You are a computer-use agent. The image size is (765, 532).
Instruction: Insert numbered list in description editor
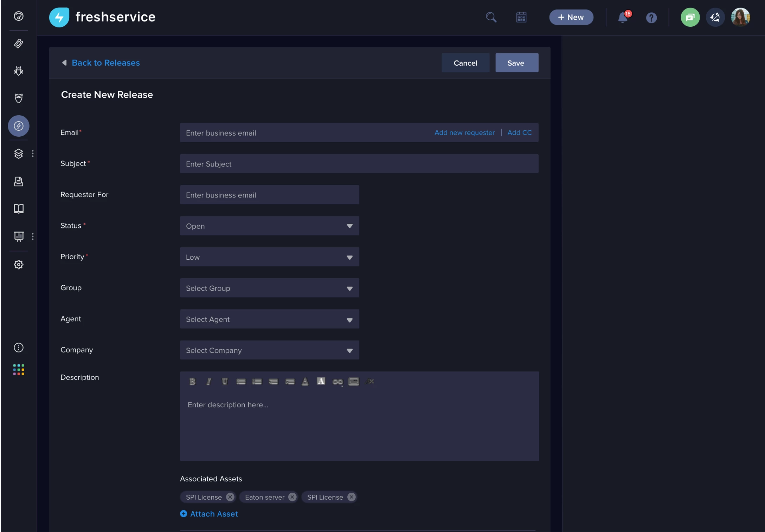click(x=257, y=382)
